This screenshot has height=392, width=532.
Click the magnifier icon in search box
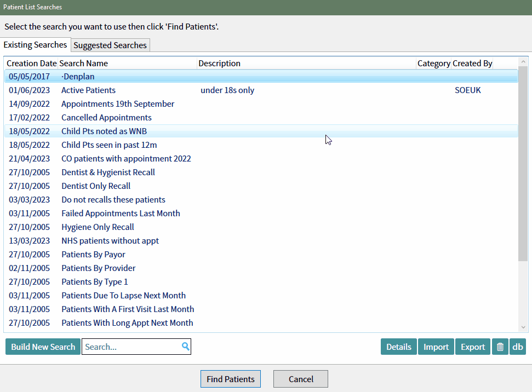tap(185, 347)
